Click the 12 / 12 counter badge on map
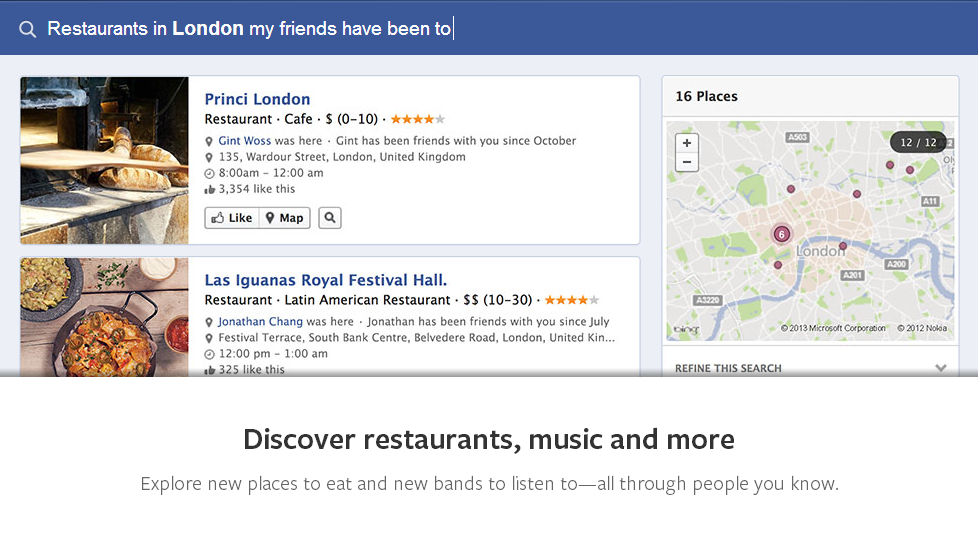The image size is (978, 543). pyautogui.click(x=918, y=142)
